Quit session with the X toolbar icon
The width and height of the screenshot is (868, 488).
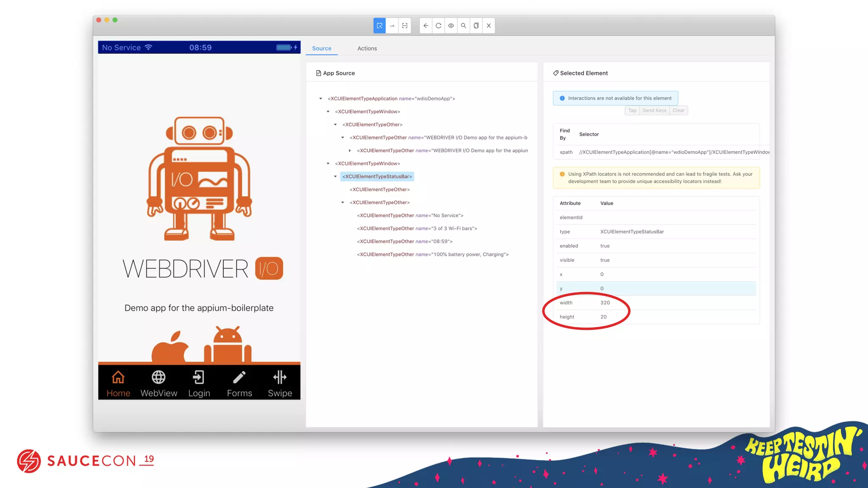pos(489,26)
